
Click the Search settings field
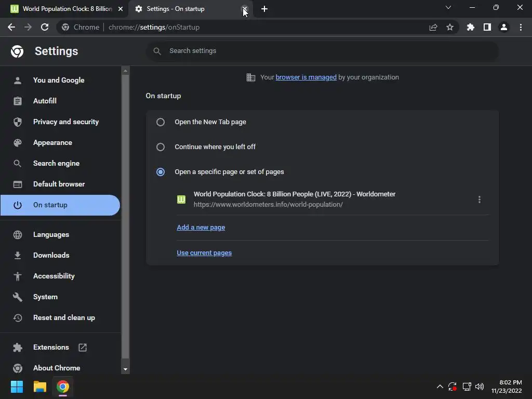322,51
